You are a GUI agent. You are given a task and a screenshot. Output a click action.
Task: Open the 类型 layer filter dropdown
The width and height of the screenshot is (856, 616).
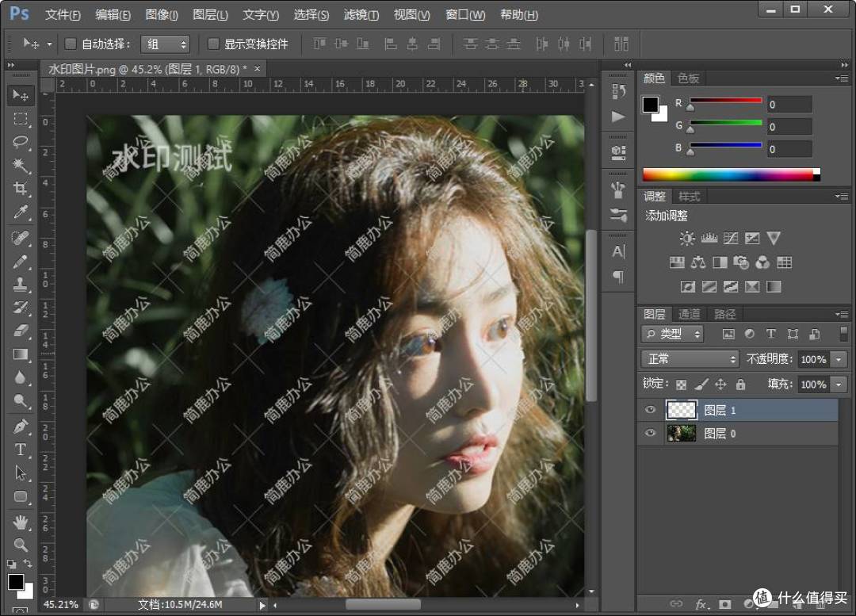pyautogui.click(x=673, y=334)
